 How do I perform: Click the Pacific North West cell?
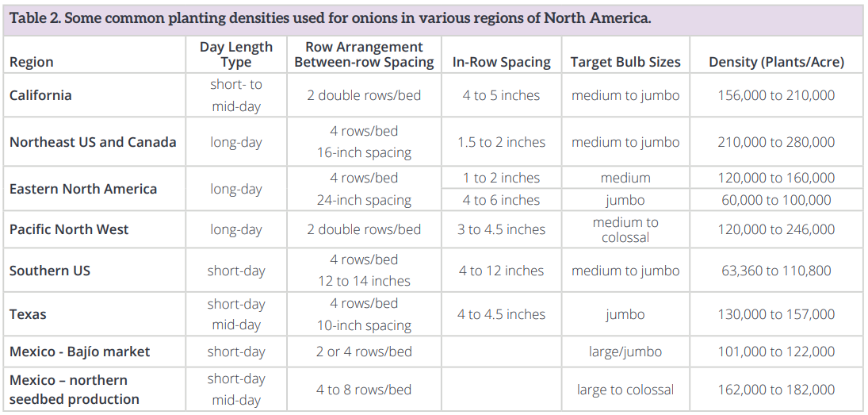(x=69, y=229)
